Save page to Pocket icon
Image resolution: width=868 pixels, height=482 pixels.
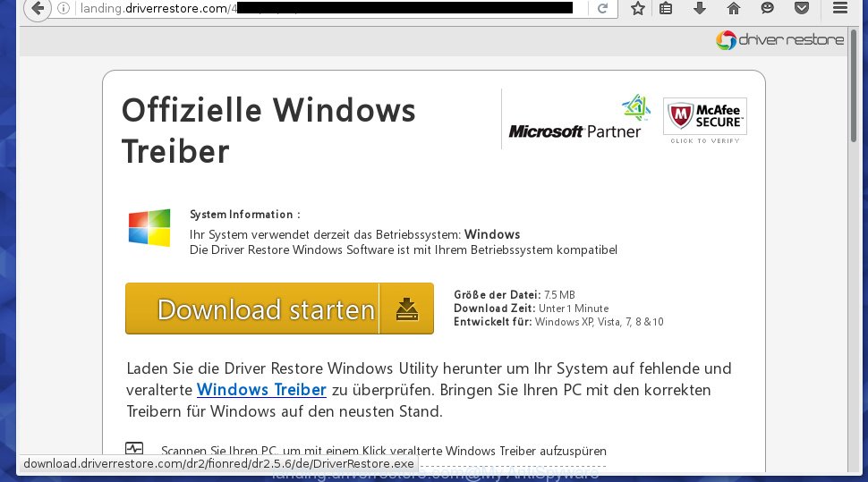(x=802, y=8)
